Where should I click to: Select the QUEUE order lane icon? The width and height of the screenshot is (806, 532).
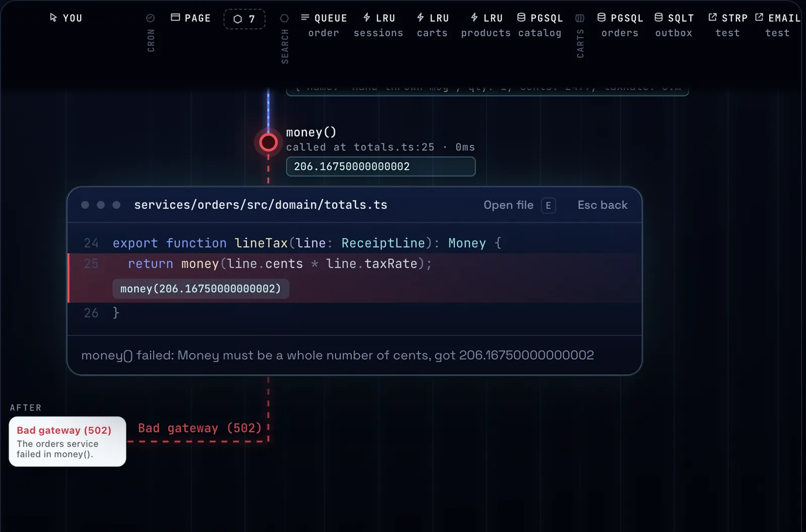(x=305, y=17)
